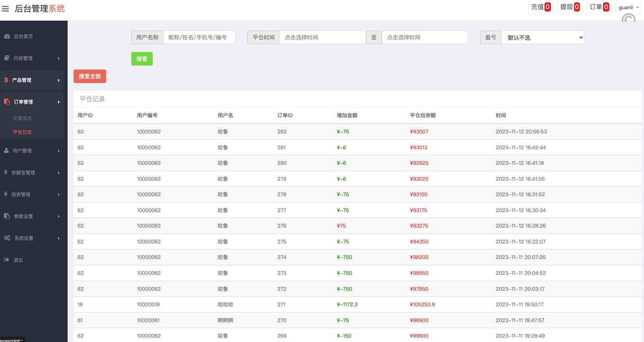Open 交易流水 submenu item
Viewport: 644px width, 342px height.
click(x=22, y=118)
